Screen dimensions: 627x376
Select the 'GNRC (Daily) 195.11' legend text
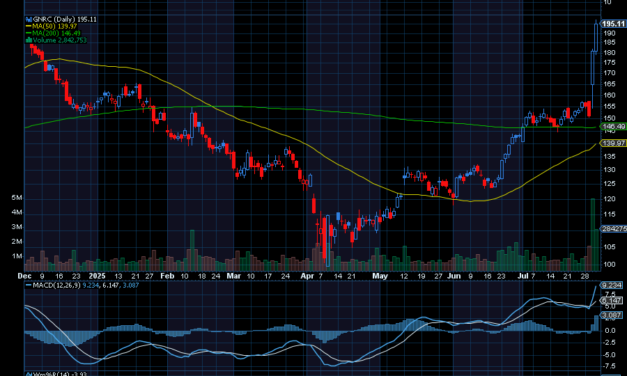click(65, 19)
